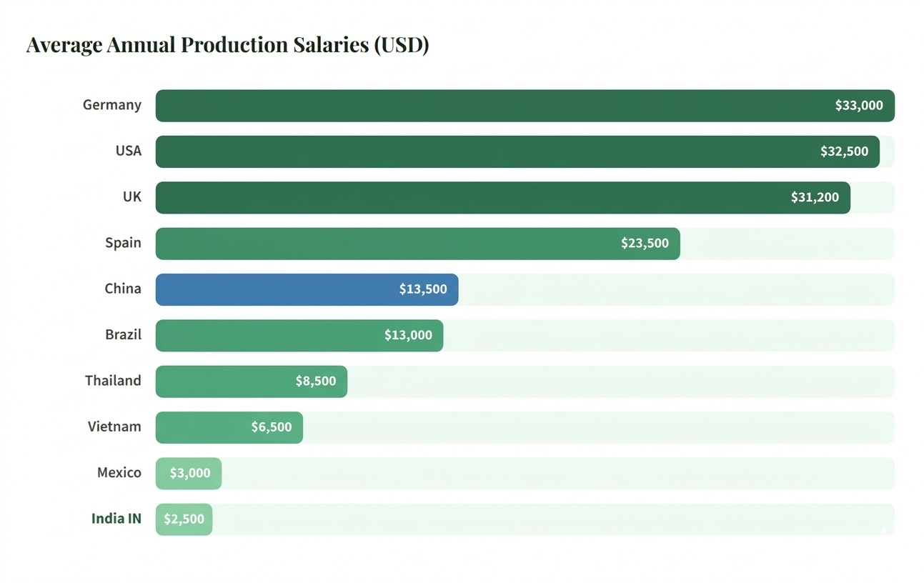
Task: Select the Mexico bar showing $3,000
Action: (189, 474)
